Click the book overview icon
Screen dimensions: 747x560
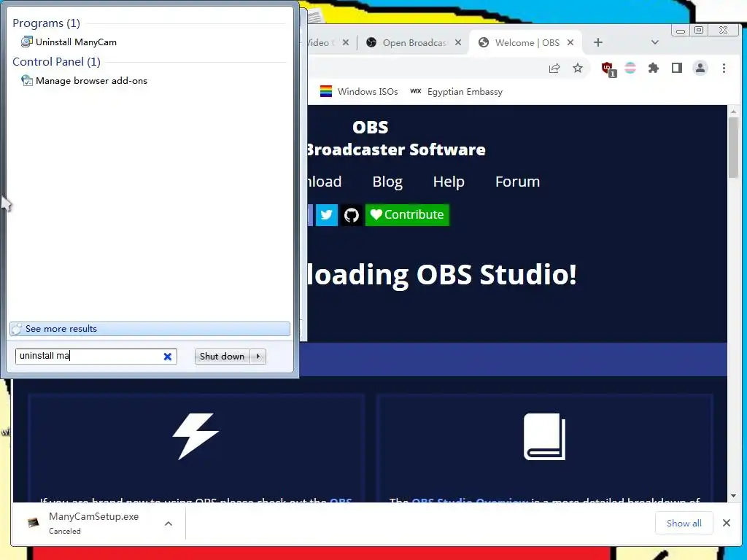544,437
